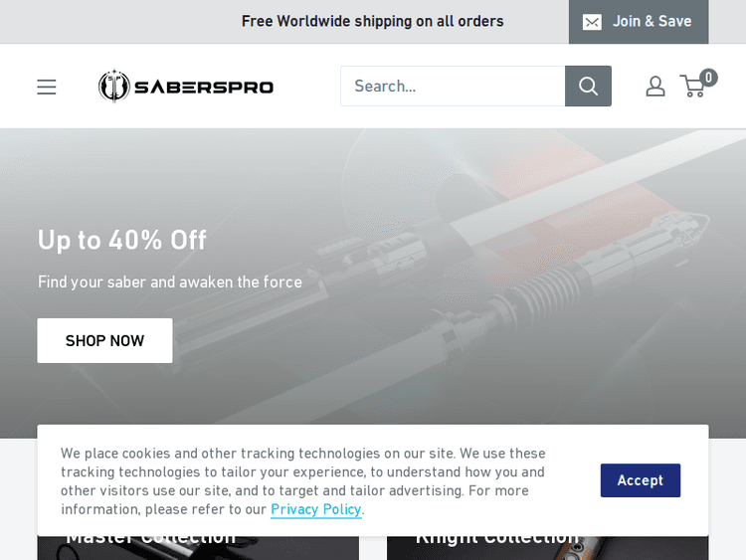The height and width of the screenshot is (560, 746).
Task: Click the SabersPro logo
Action: point(186,87)
